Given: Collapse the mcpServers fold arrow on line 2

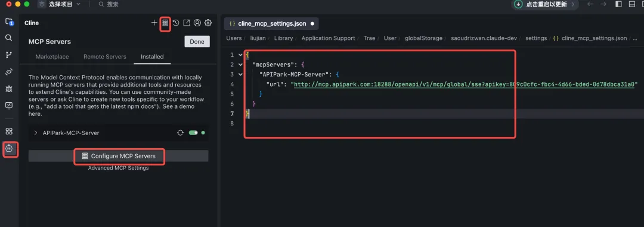Looking at the screenshot, I should (x=240, y=65).
